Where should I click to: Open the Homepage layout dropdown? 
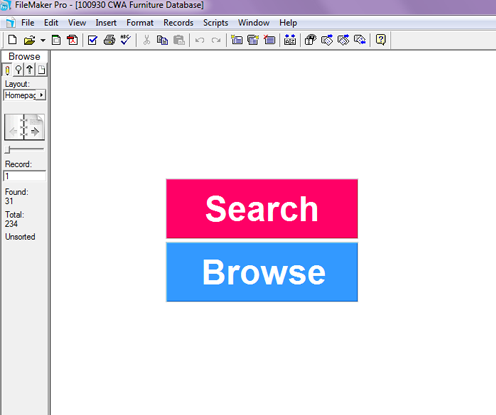[24, 95]
